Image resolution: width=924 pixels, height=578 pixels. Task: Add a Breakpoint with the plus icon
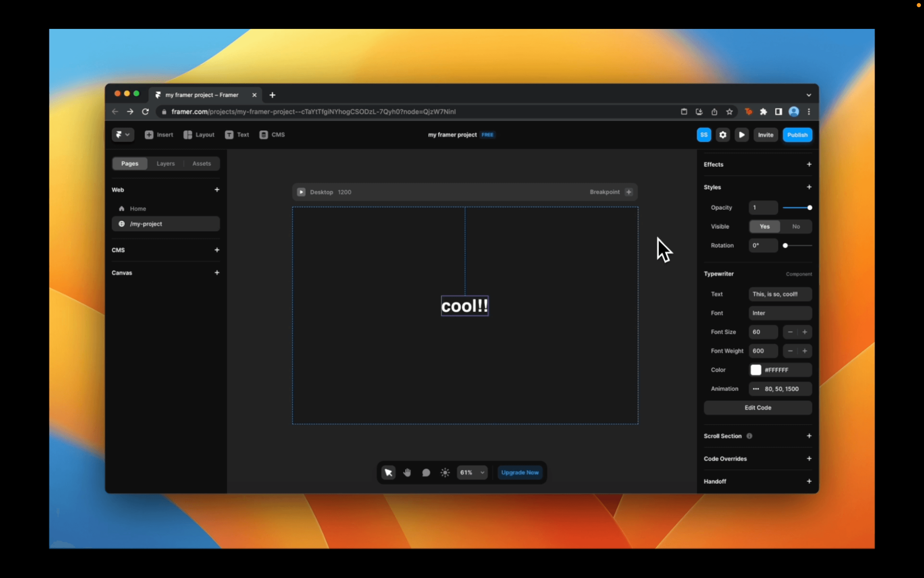pos(629,192)
